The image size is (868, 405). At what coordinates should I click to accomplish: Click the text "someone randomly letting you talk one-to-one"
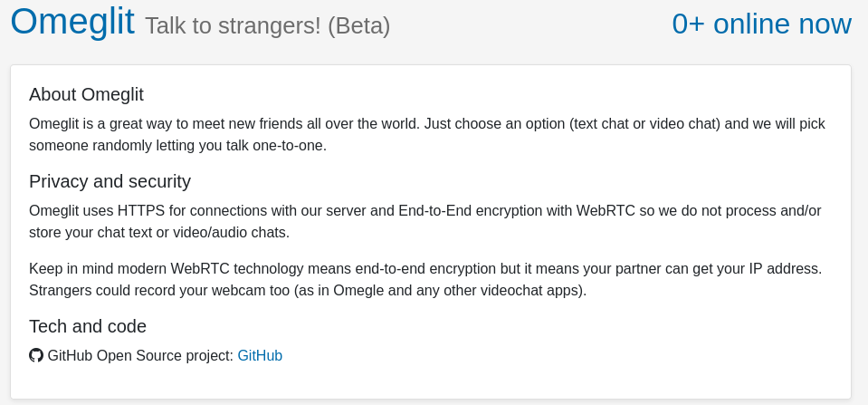[x=177, y=146]
